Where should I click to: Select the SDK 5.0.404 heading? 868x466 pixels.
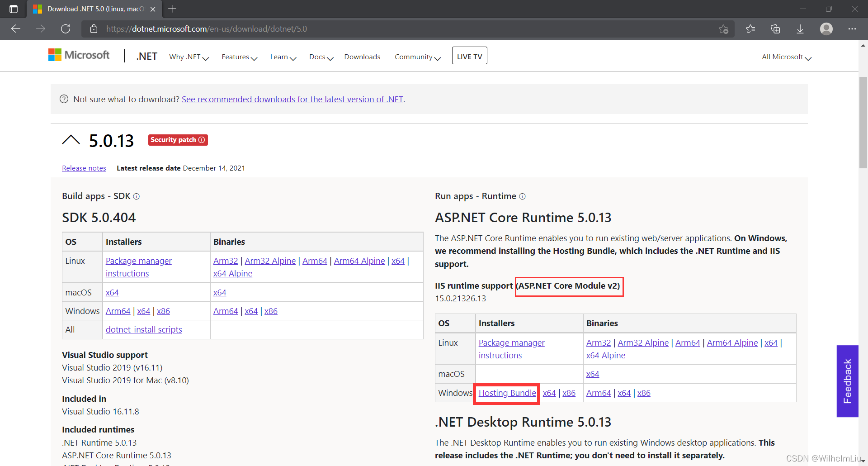tap(99, 218)
